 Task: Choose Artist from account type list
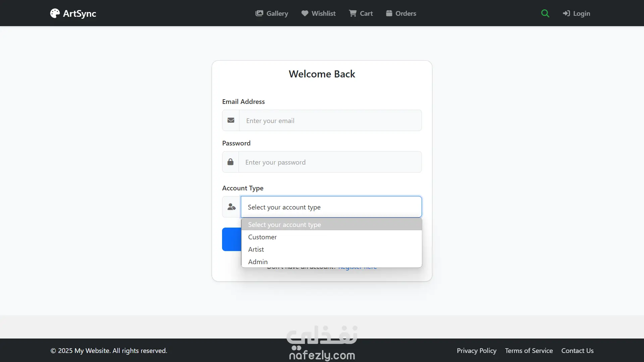(x=256, y=249)
